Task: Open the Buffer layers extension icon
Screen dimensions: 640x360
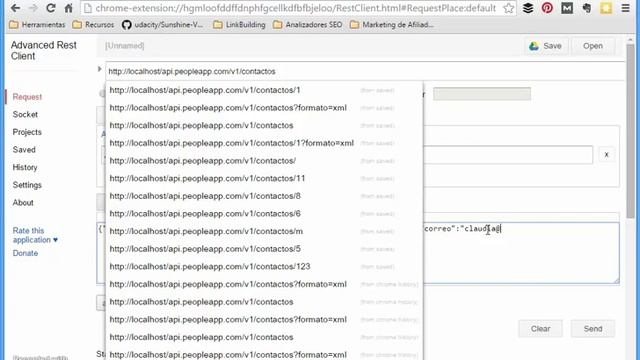Action: tap(528, 8)
